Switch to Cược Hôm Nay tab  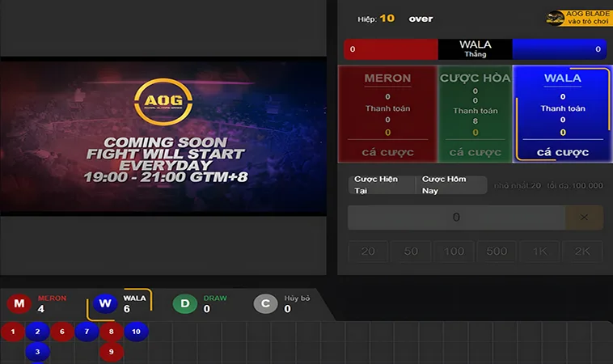pyautogui.click(x=450, y=185)
